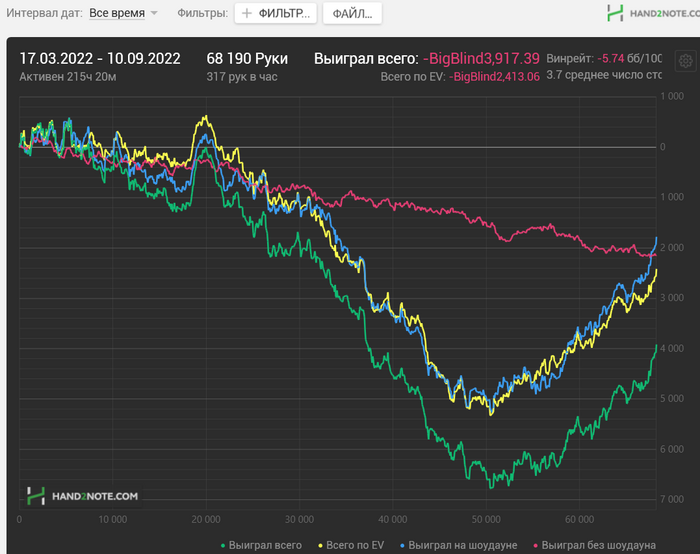Add a new filter with ФИЛЬТР button
Image resolution: width=700 pixels, height=554 pixels.
point(275,13)
